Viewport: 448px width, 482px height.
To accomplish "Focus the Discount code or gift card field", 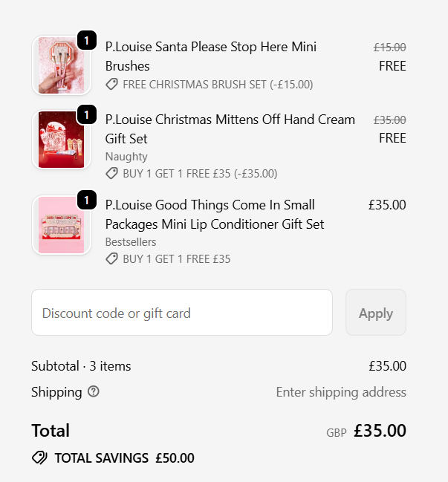I will pyautogui.click(x=181, y=313).
